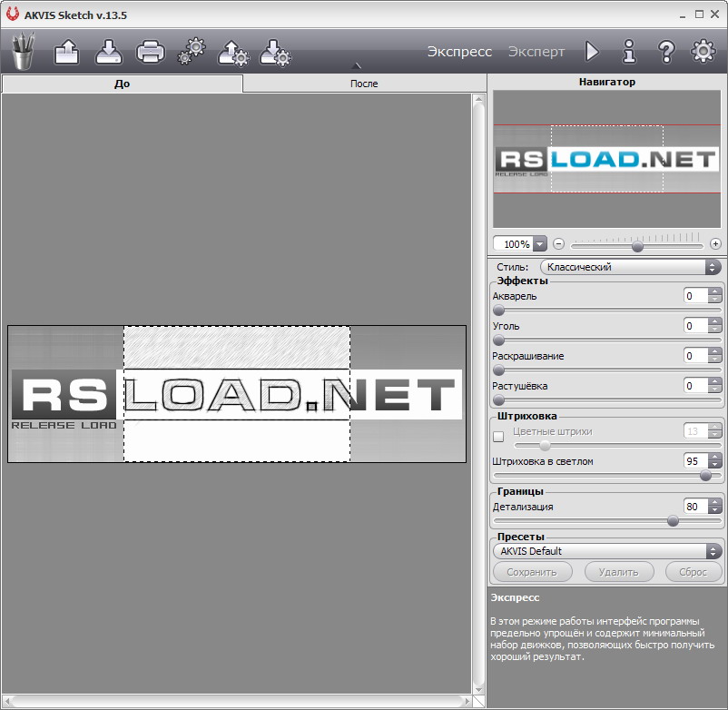Screen dimensions: 728x710
Task: Enable Цветные штрихи checkbox
Action: 498,437
